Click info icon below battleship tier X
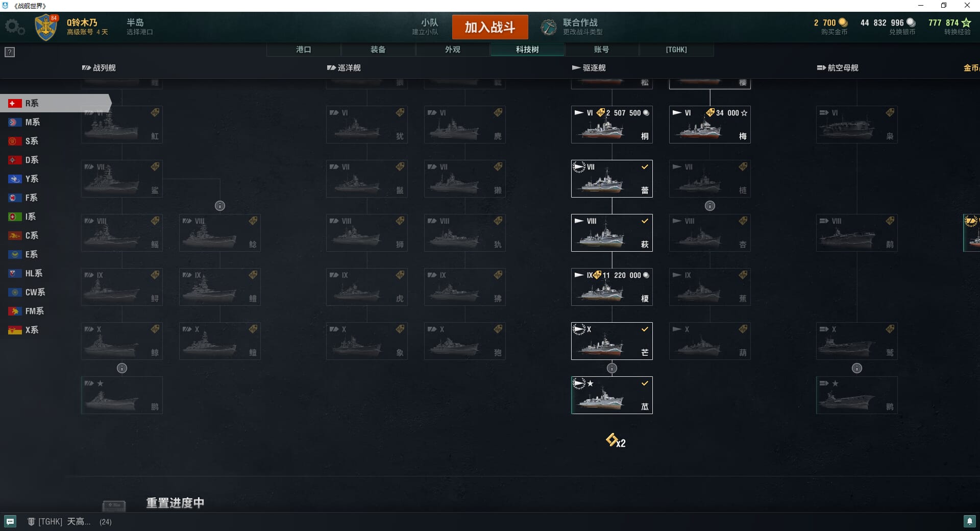The image size is (980, 531). click(x=122, y=368)
